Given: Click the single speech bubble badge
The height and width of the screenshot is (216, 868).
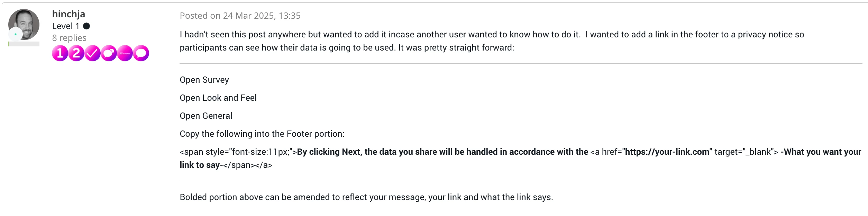Looking at the screenshot, I should 141,53.
